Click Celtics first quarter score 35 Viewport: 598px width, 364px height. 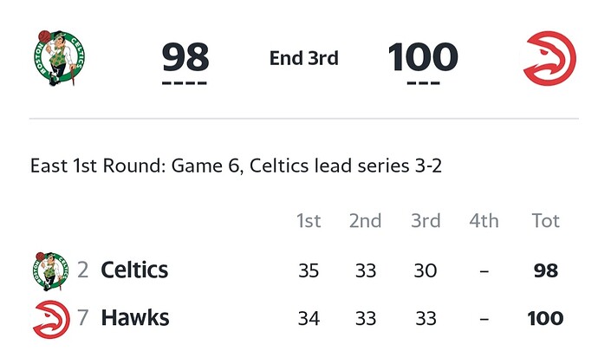click(309, 270)
